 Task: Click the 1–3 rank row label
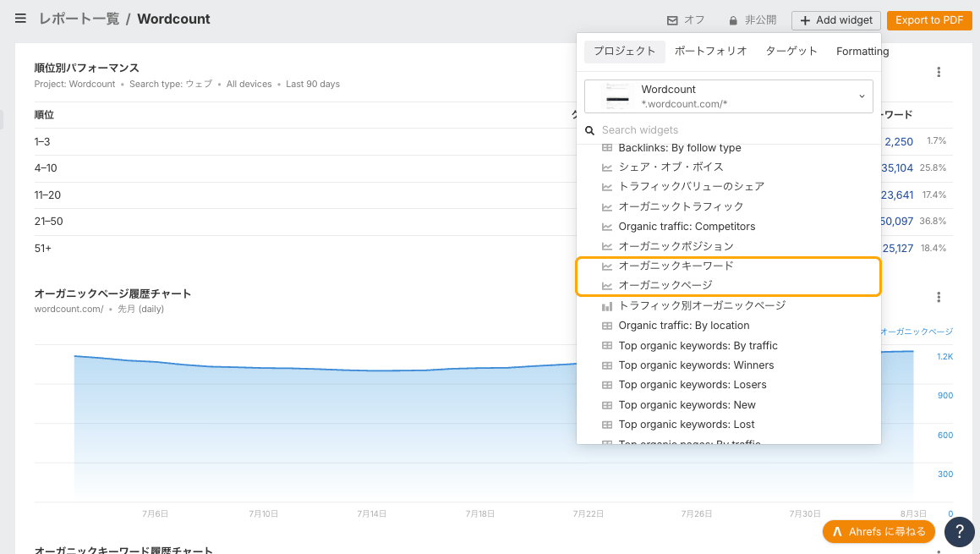[x=42, y=142]
